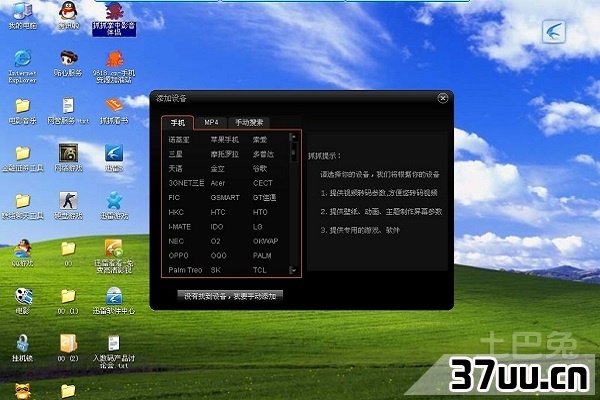Viewport: 600px width, 400px height.
Task: Select 天语 in the brand list
Action: click(x=175, y=168)
